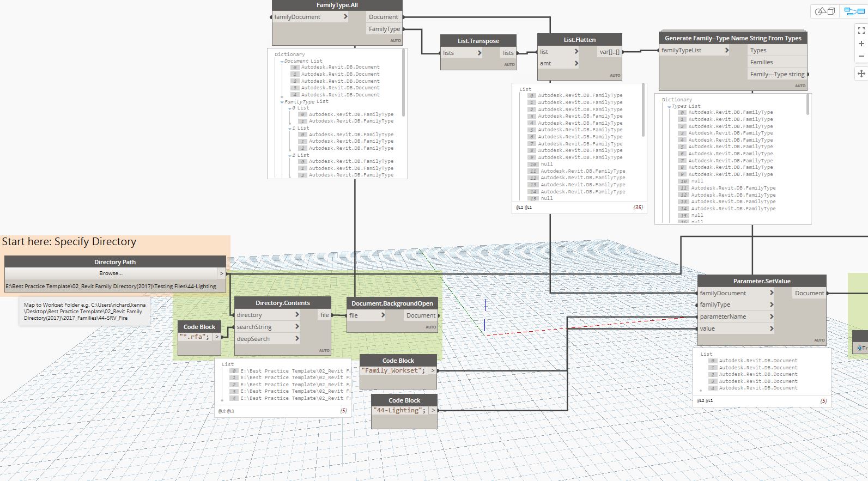This screenshot has height=481, width=868.
Task: Click output port of "*.rfa" Code Block
Action: tap(217, 337)
